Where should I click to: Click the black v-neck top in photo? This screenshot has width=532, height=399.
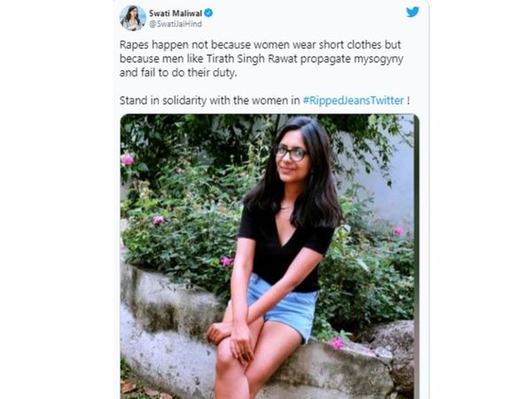coord(285,248)
